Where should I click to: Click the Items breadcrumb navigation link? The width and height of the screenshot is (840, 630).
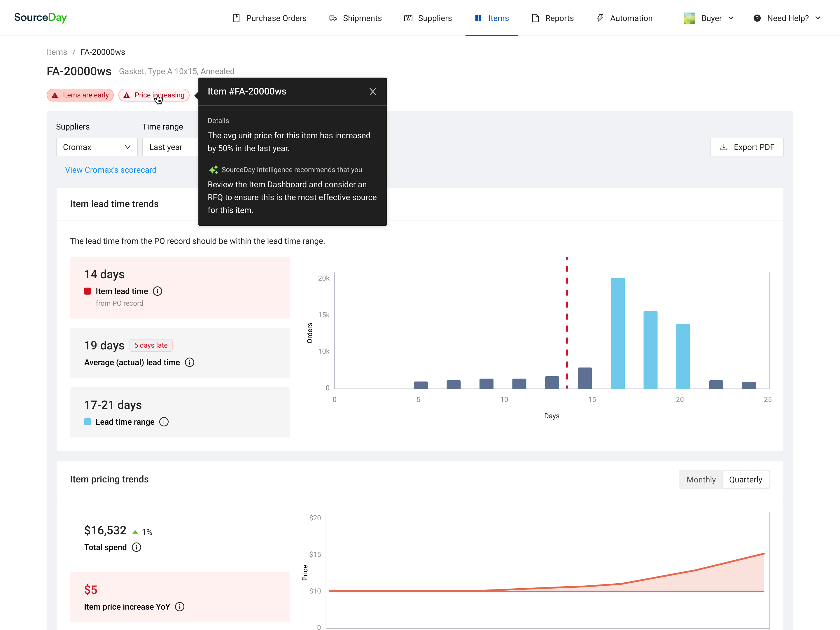56,52
